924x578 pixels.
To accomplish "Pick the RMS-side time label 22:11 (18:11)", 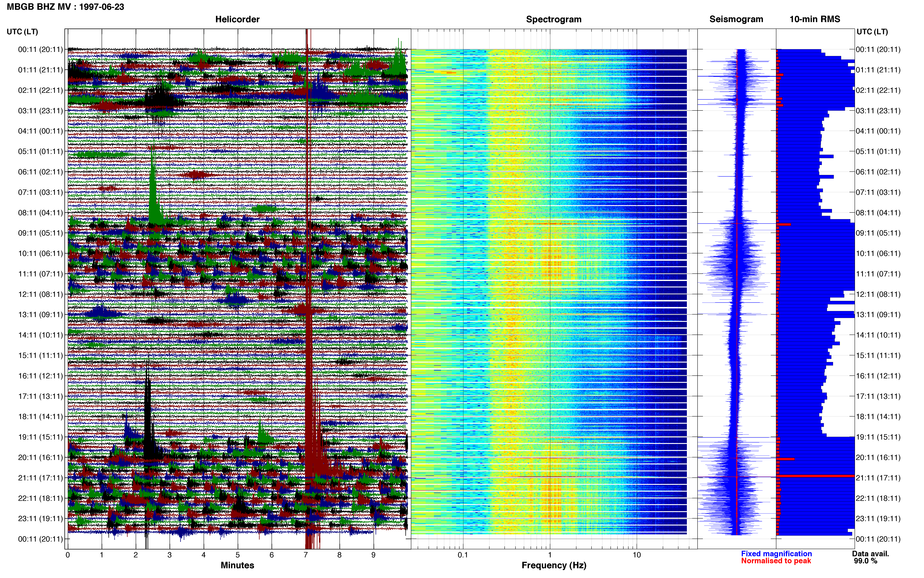I will (878, 498).
